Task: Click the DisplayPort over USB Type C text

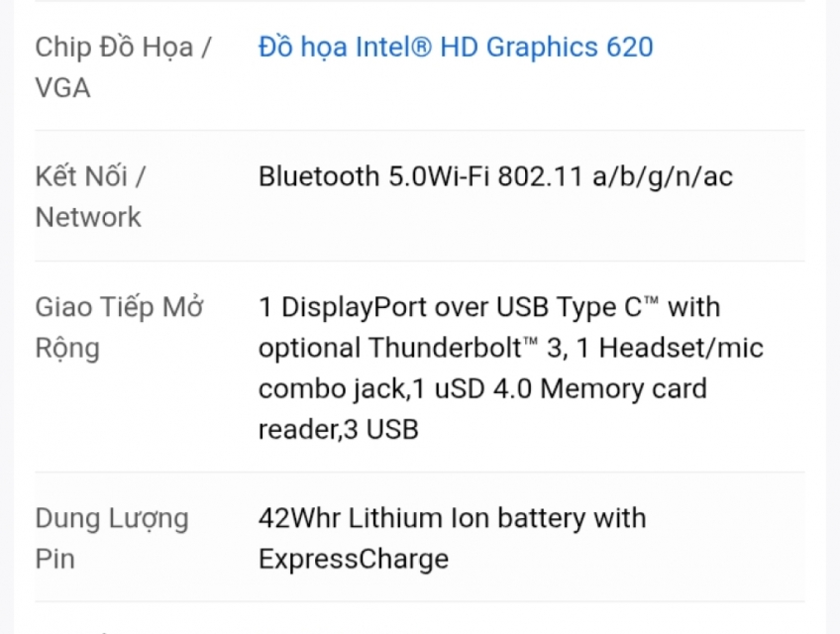Action: [x=461, y=307]
